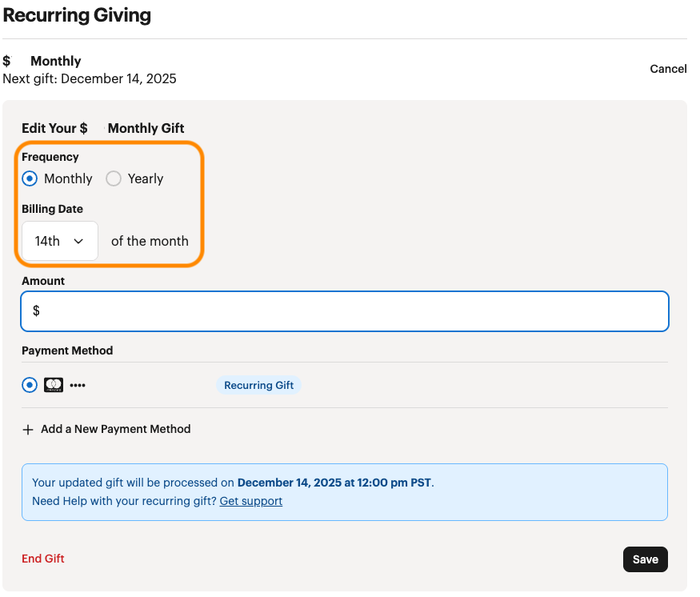This screenshot has height=597, width=700.
Task: Click Add a New Payment Method
Action: pyautogui.click(x=115, y=429)
